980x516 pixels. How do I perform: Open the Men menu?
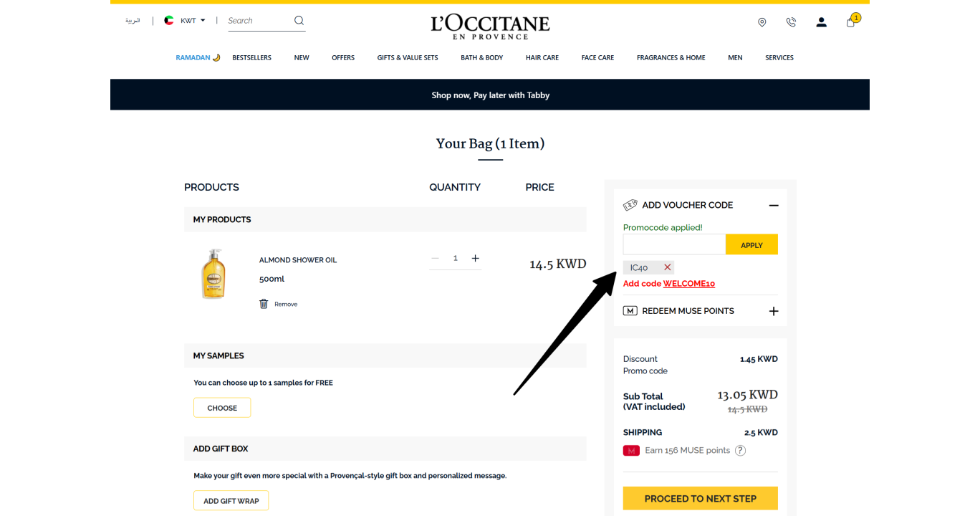click(735, 58)
